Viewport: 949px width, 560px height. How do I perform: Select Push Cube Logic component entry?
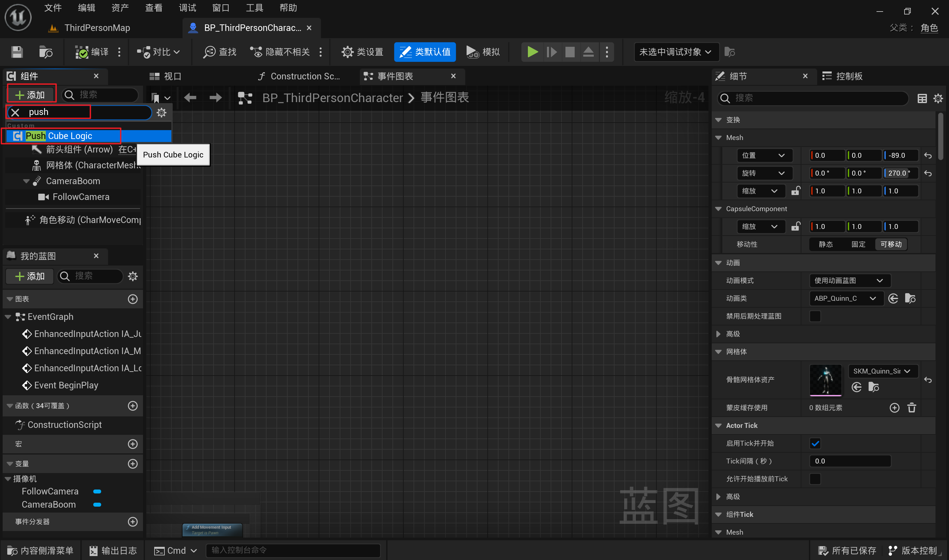[x=59, y=136]
